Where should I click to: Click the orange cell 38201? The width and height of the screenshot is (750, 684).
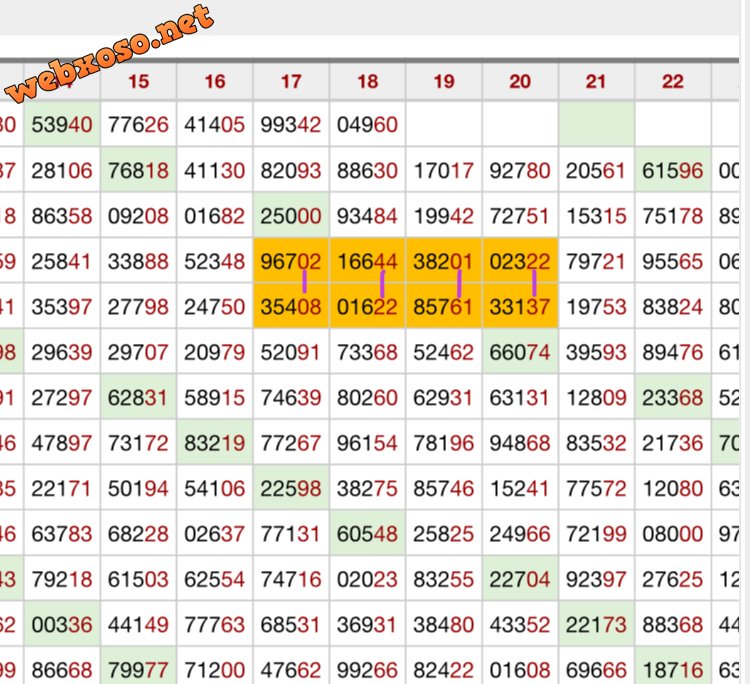click(443, 261)
